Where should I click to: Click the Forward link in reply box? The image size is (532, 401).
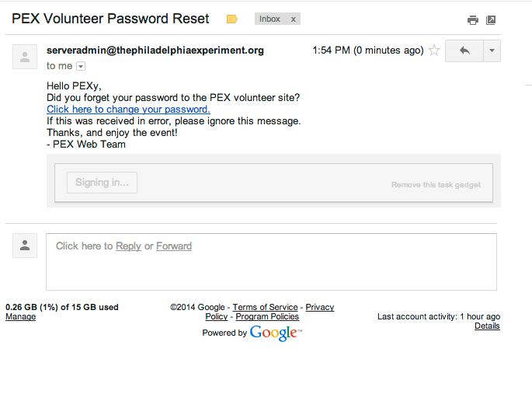[x=174, y=246]
